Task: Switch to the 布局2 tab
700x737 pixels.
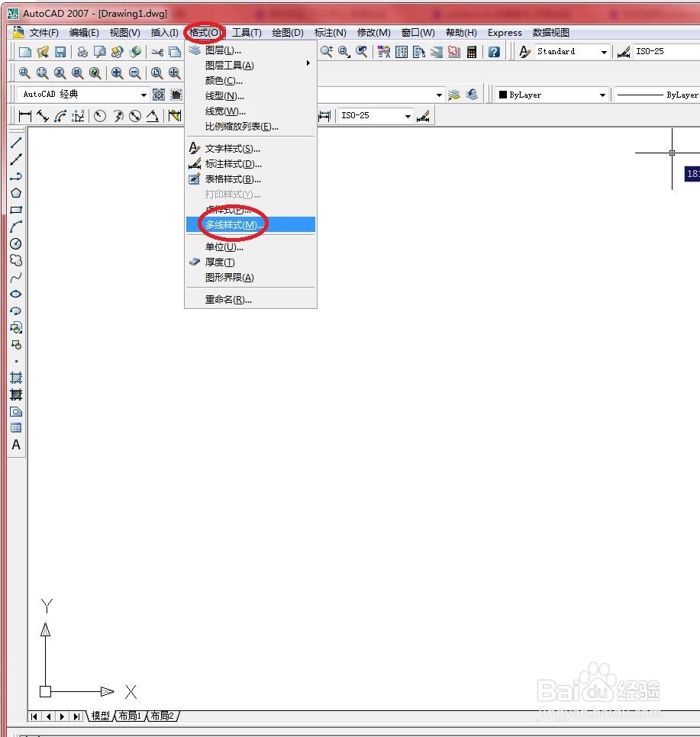Action: click(x=163, y=716)
